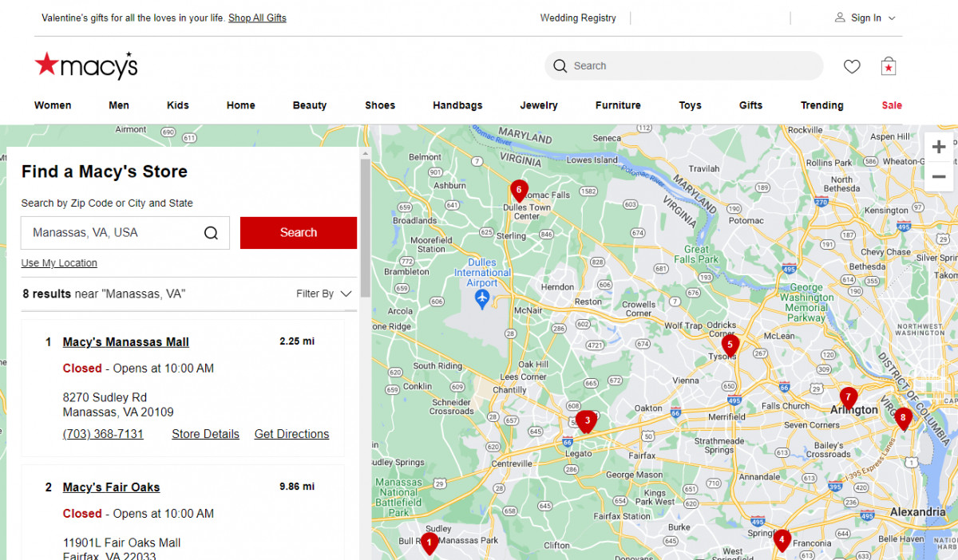Open the favorites heart icon
The width and height of the screenshot is (958, 560).
coord(852,66)
